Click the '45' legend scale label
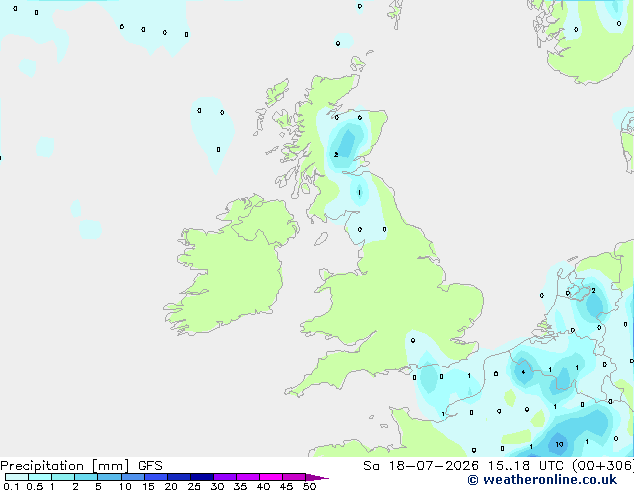 click(286, 486)
